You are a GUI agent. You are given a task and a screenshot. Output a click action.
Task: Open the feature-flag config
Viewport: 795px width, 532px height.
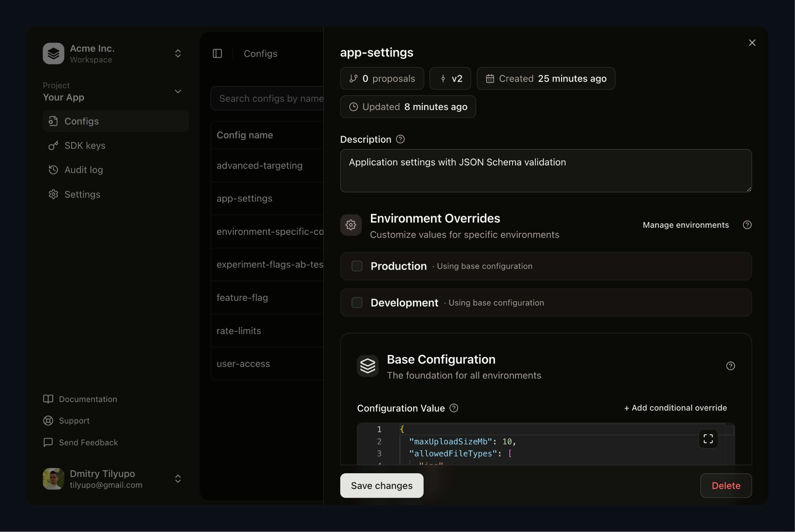(x=243, y=297)
